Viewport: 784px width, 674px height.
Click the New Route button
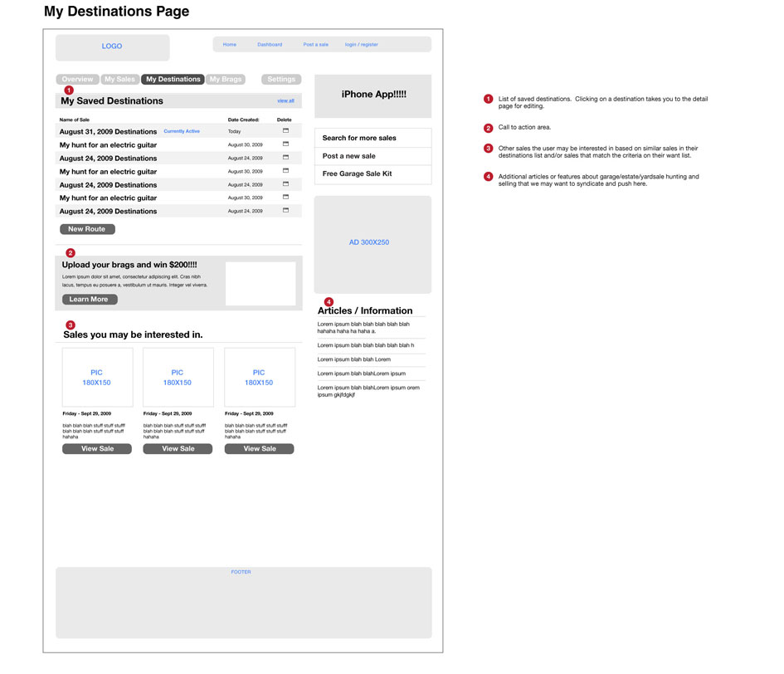point(87,229)
